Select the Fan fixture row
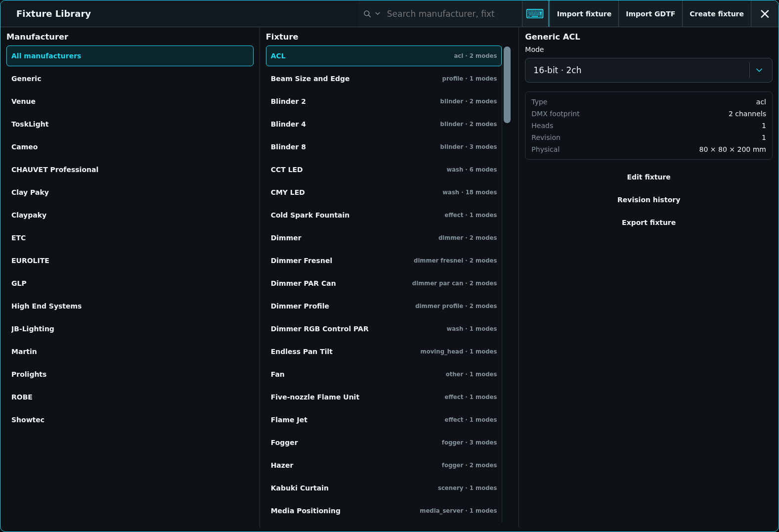The image size is (779, 532). click(384, 374)
